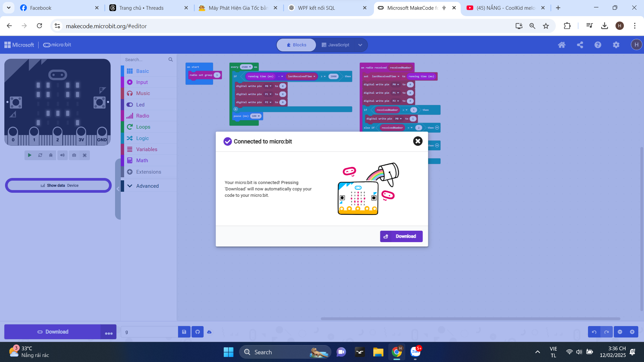Redo the change in editor

tap(606, 332)
